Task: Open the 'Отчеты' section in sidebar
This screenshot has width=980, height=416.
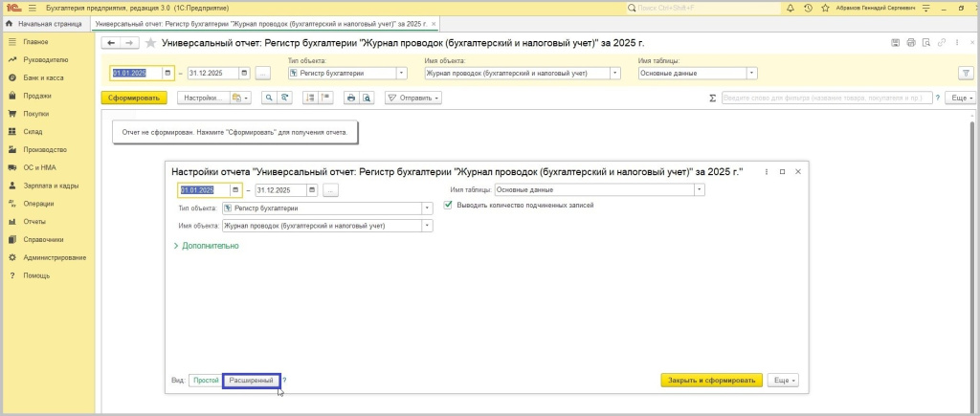Action: [34, 222]
